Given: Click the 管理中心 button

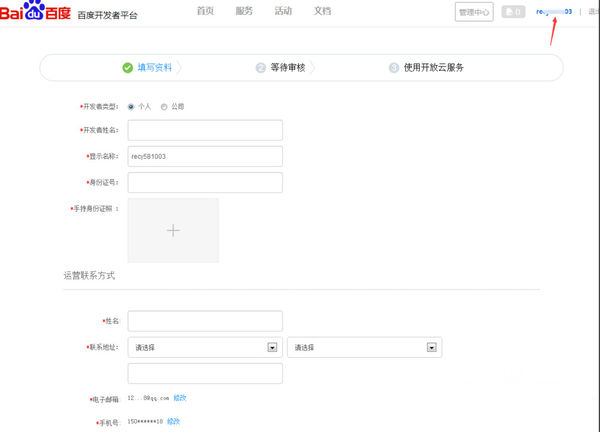Looking at the screenshot, I should (473, 12).
